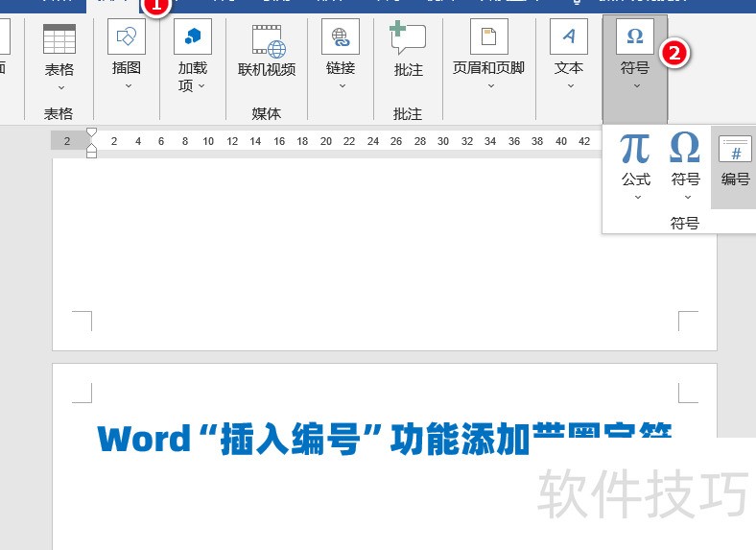Click the 符号 Omega icon in dropdown panel
This screenshot has height=550, width=756.
click(x=685, y=147)
